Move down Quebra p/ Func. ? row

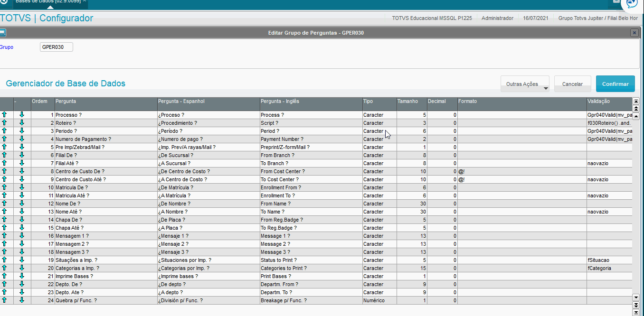22,300
